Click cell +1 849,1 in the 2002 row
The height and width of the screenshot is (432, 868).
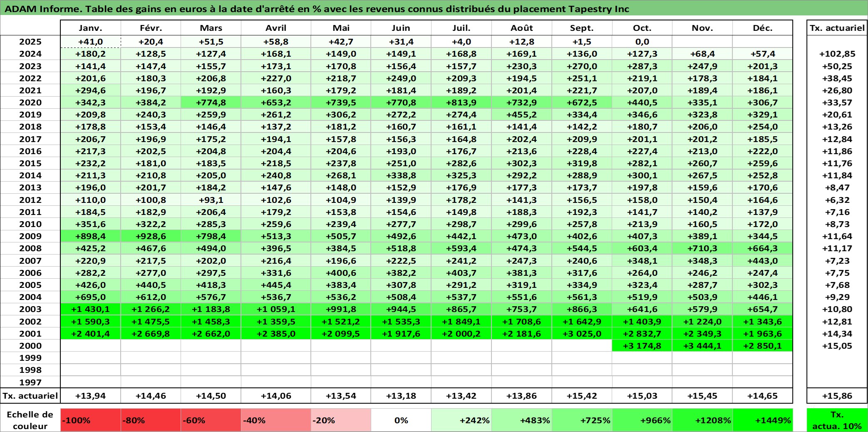[461, 322]
